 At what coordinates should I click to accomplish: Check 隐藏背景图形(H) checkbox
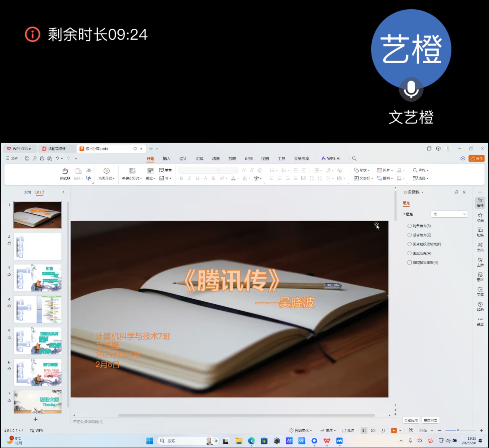(409, 262)
